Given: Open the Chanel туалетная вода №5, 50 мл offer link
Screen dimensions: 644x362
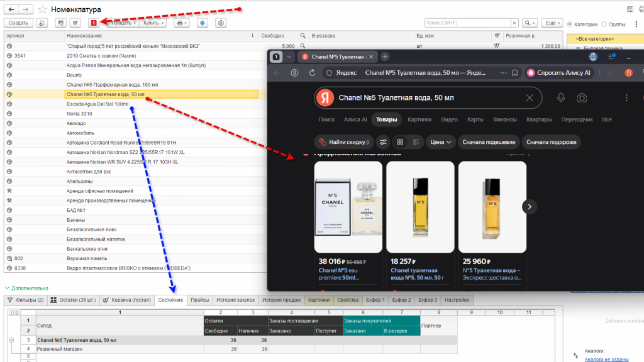Looking at the screenshot, I should pos(417,274).
